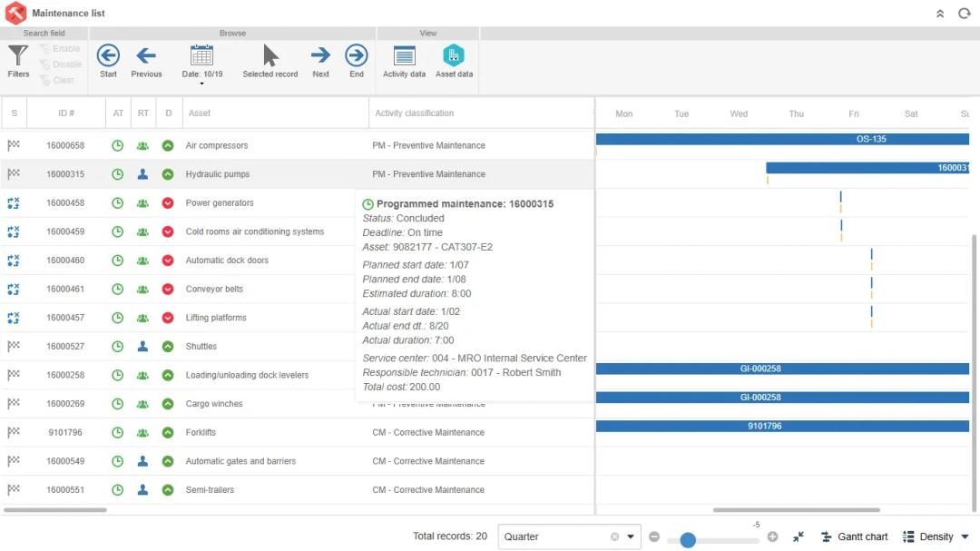The height and width of the screenshot is (551, 980).
Task: Sort by Asset column header
Action: coord(200,113)
